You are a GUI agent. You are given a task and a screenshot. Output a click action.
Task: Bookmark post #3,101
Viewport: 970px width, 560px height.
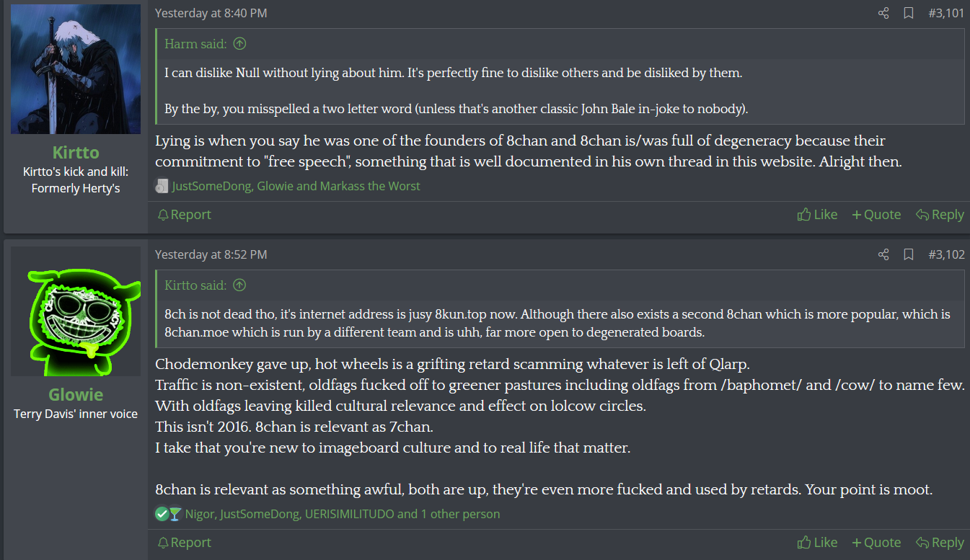pyautogui.click(x=909, y=13)
